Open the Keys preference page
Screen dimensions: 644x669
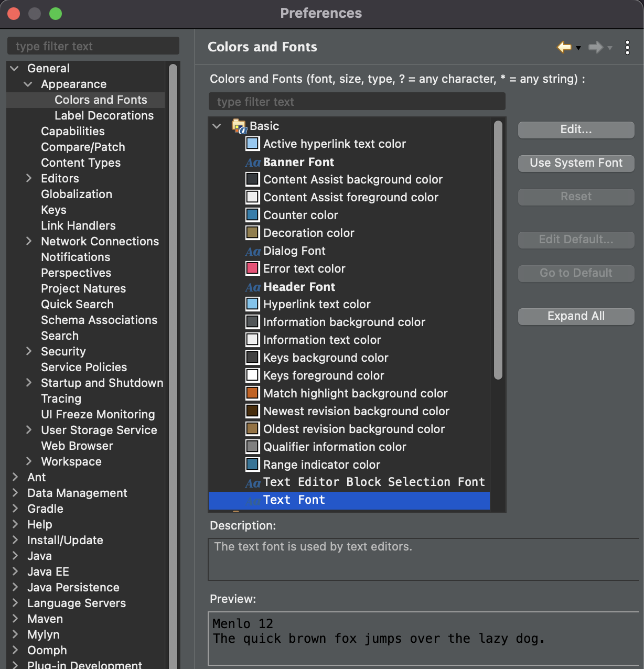tap(53, 210)
